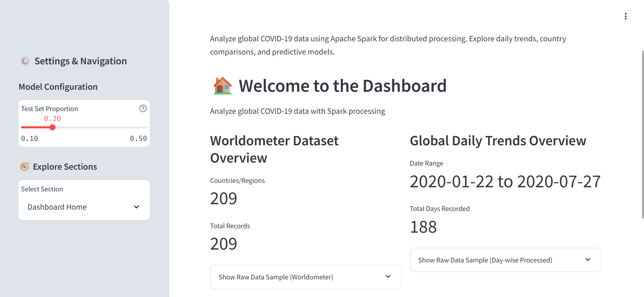Screen dimensions: 644x297
Task: Click the intro paragraph about Apache Spark
Action: pyautogui.click(x=388, y=45)
